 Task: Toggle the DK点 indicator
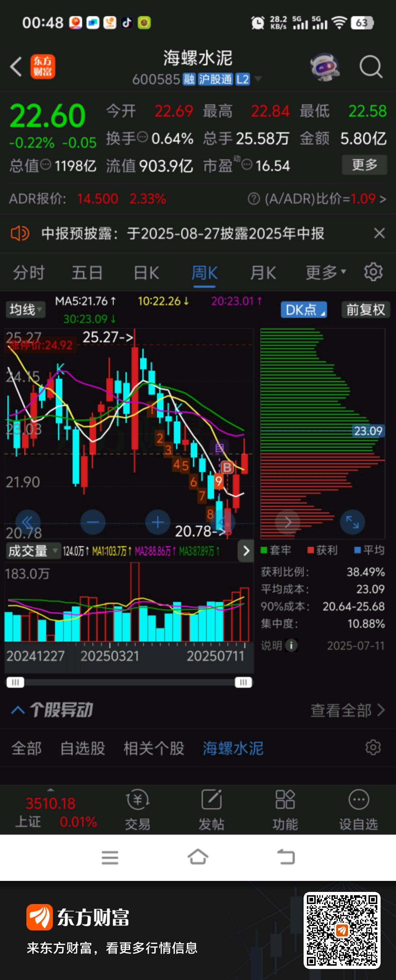pos(304,310)
